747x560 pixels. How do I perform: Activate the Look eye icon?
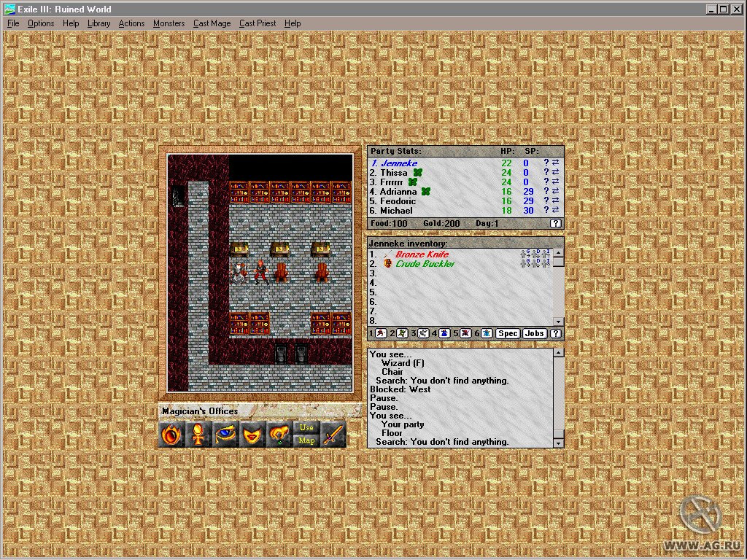click(225, 435)
